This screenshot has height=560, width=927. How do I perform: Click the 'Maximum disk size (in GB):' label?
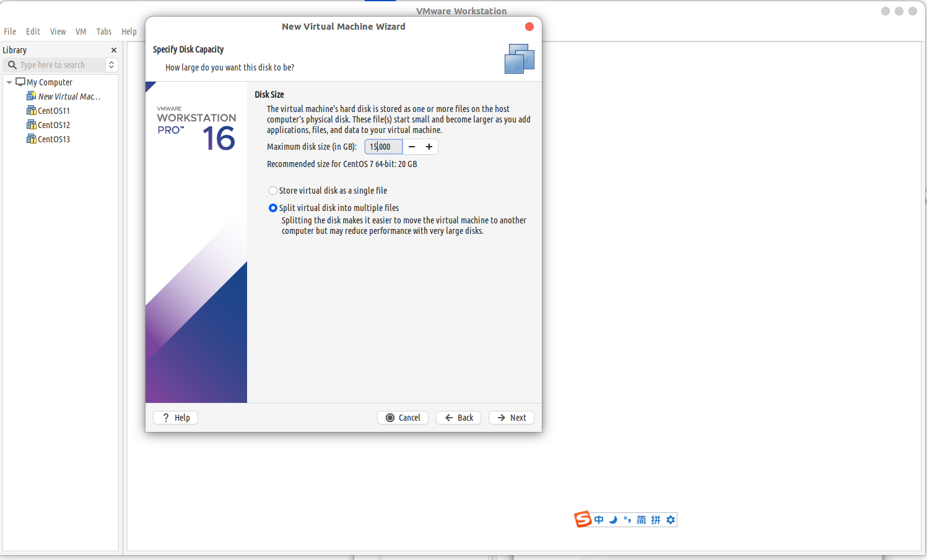pos(312,147)
